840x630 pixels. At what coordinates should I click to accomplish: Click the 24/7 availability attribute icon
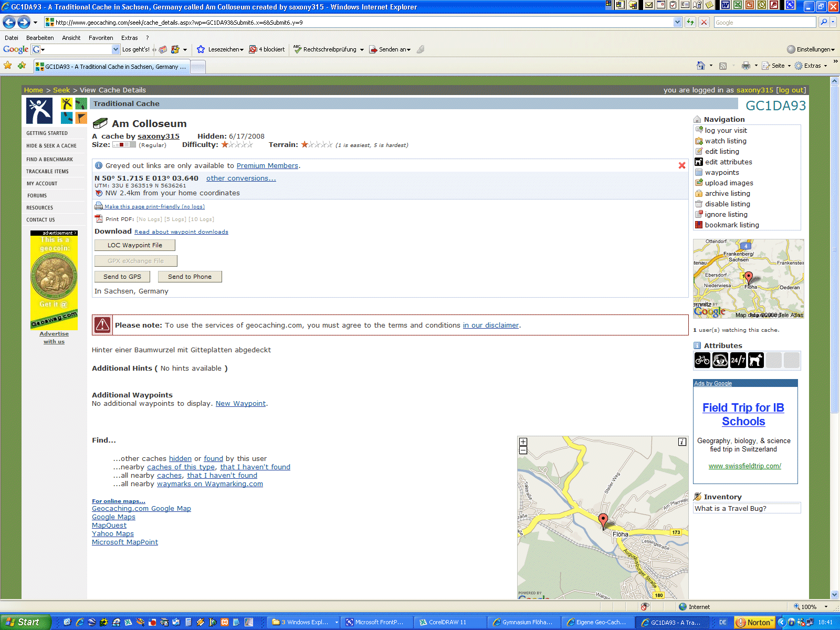coord(738,360)
